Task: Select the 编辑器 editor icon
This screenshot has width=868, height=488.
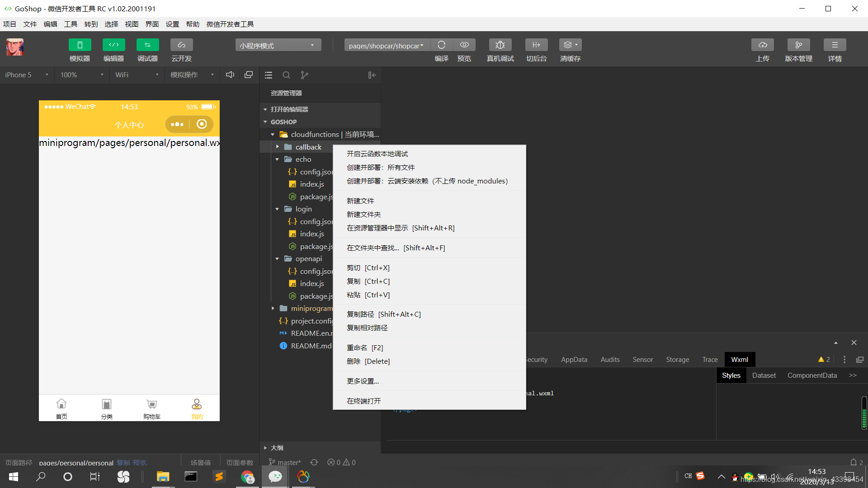Action: coord(113,50)
